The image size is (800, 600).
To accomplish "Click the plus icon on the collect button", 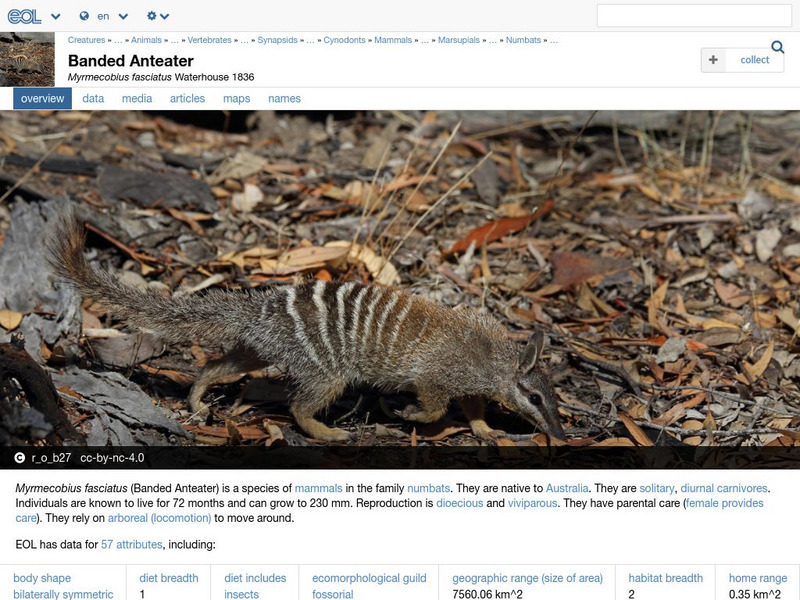I will (x=712, y=60).
